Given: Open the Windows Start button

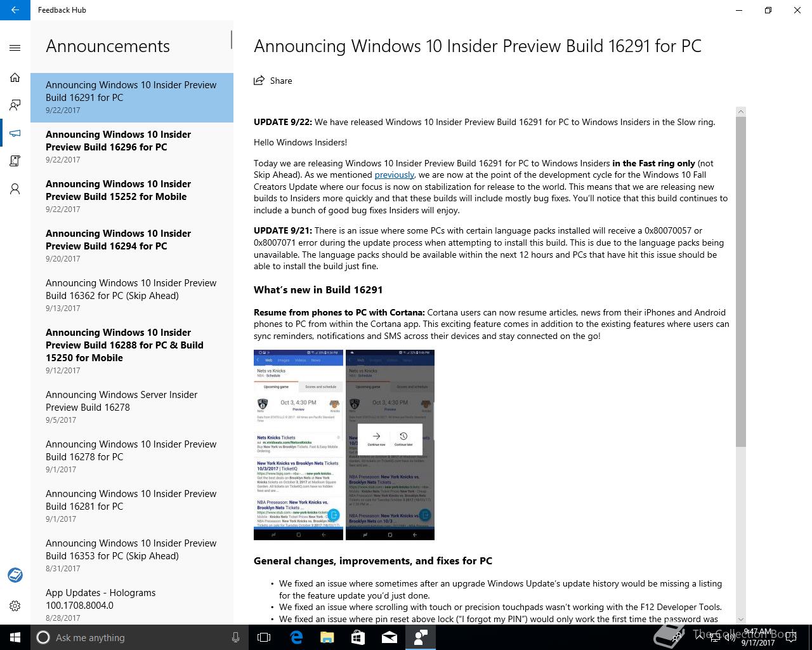Looking at the screenshot, I should tap(15, 637).
